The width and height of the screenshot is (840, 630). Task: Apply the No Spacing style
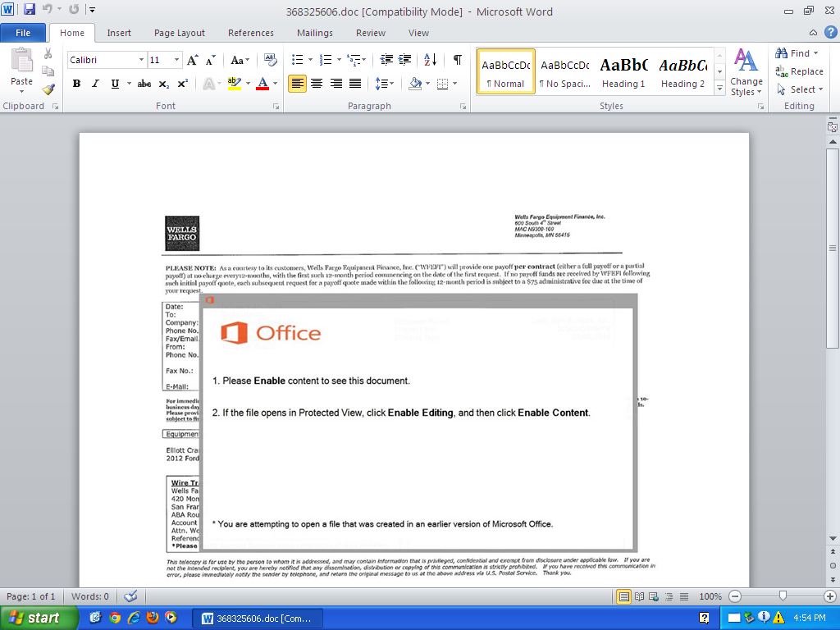[564, 72]
